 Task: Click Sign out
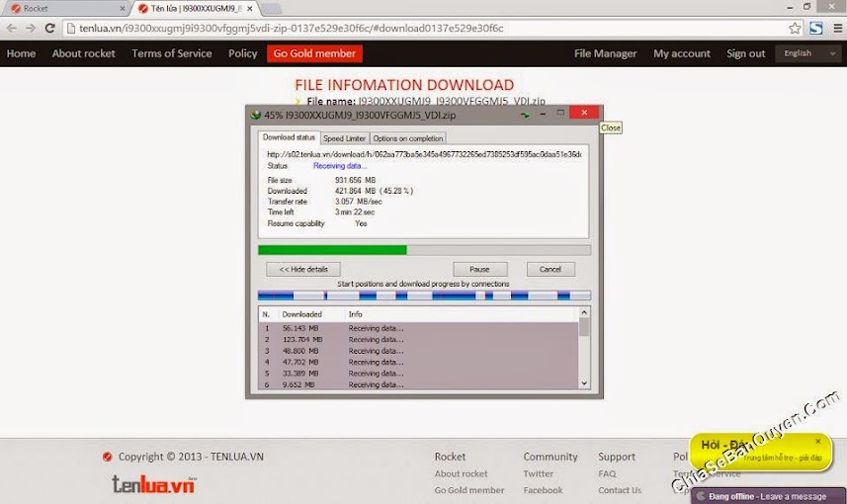point(745,53)
